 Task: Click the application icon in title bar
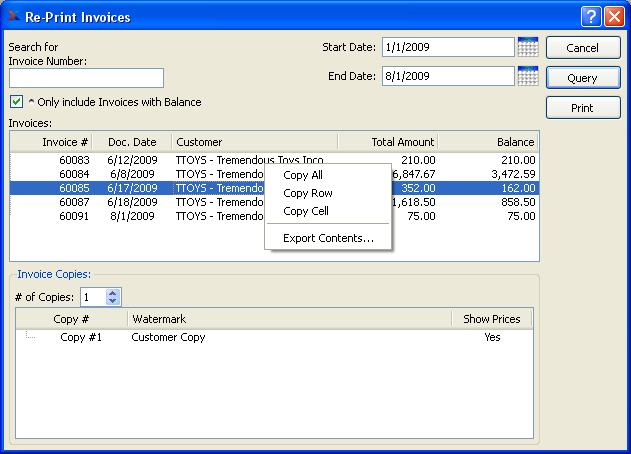(13, 16)
